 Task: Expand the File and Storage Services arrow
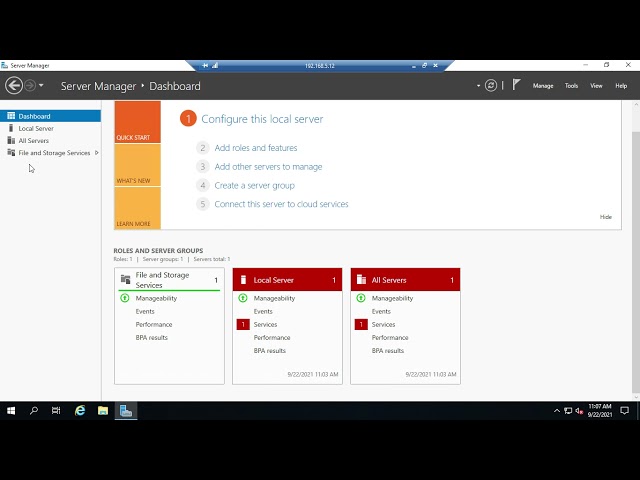[97, 153]
